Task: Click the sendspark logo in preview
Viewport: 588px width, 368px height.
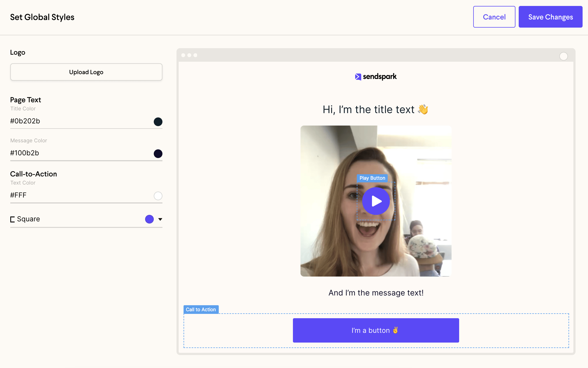Action: 376,77
